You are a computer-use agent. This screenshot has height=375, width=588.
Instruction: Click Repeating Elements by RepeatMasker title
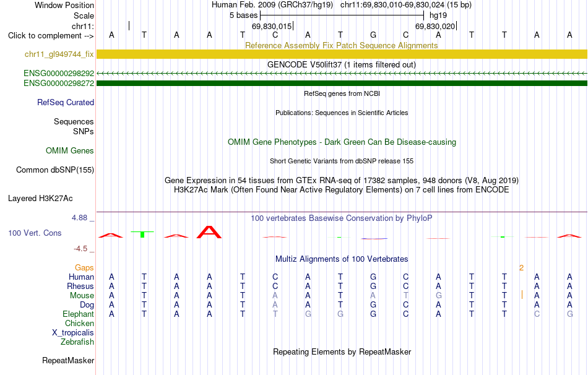342,351
